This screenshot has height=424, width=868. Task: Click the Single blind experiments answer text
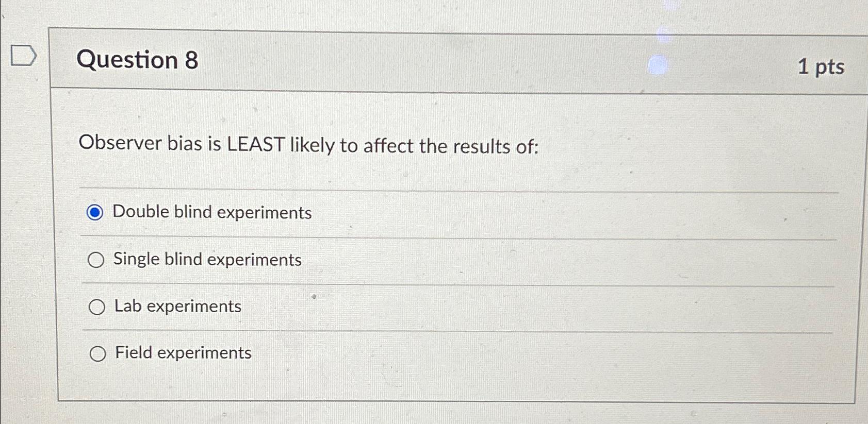pos(208,259)
